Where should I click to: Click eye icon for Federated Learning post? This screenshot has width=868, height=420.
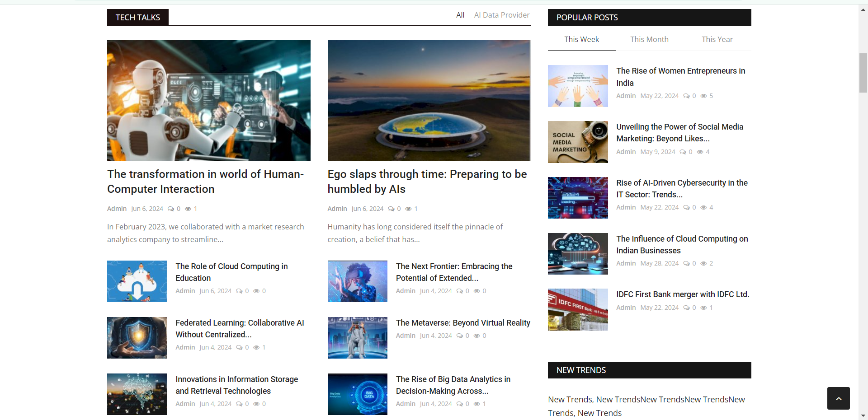(x=256, y=347)
